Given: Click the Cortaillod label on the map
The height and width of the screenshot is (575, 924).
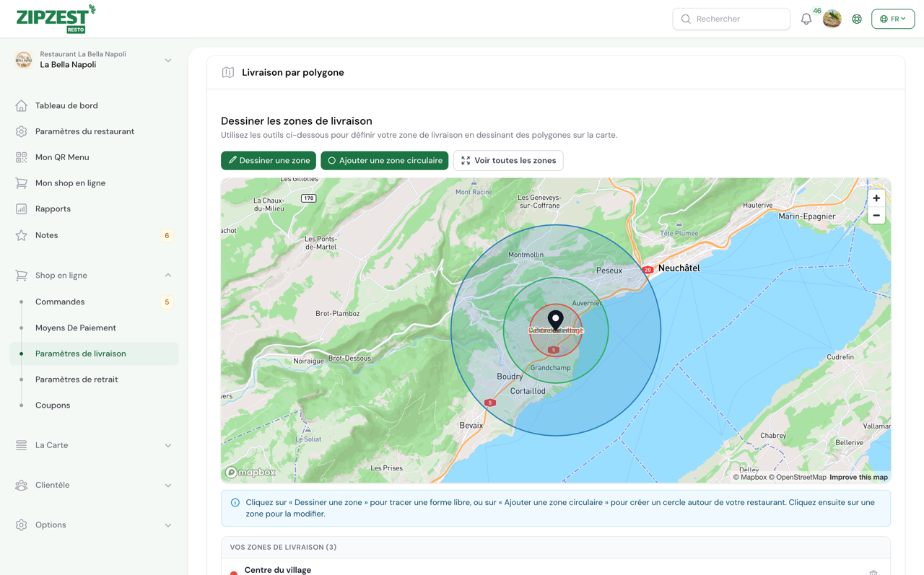Looking at the screenshot, I should pos(528,391).
